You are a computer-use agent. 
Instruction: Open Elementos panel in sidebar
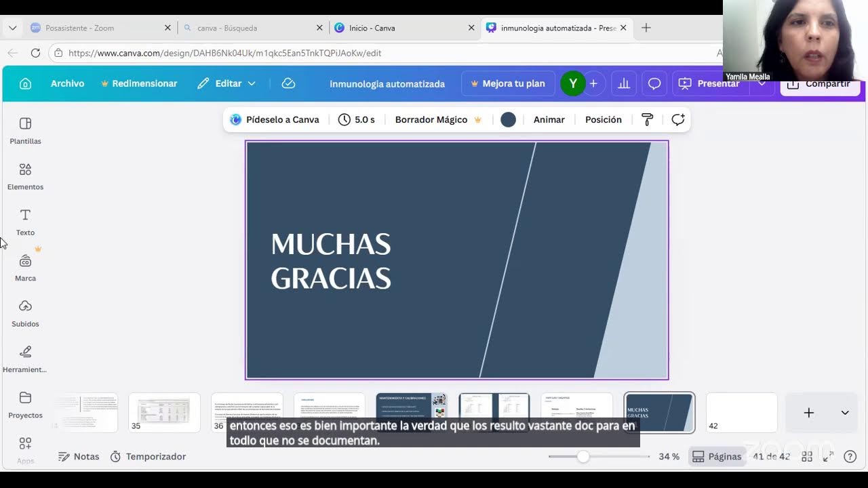coord(25,176)
